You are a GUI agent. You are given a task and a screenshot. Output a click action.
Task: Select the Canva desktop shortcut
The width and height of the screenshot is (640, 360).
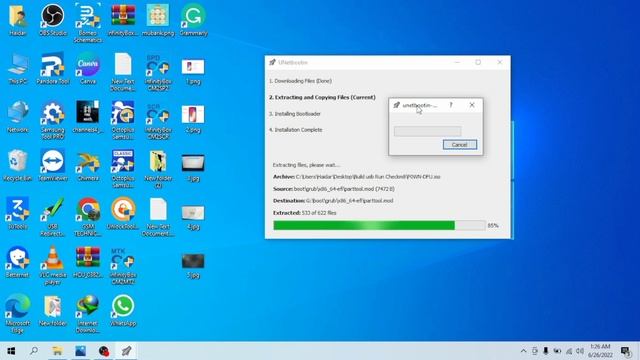click(88, 69)
